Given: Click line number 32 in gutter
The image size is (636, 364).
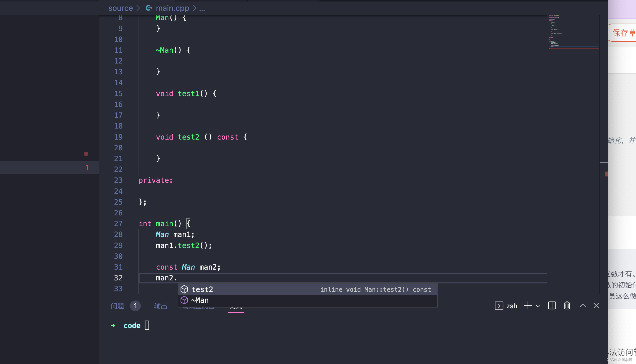Looking at the screenshot, I should [x=118, y=278].
